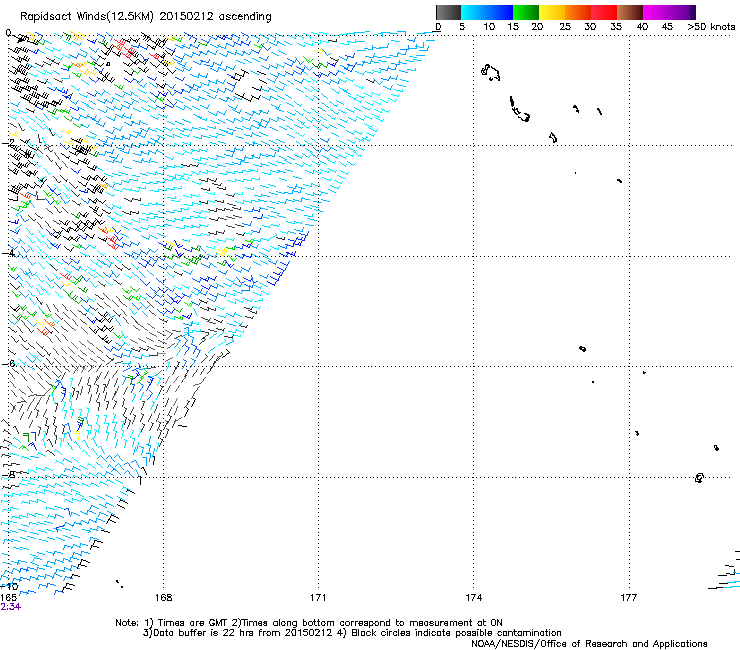740x650 pixels.
Task: Click the latitude label -2
Action: point(8,142)
